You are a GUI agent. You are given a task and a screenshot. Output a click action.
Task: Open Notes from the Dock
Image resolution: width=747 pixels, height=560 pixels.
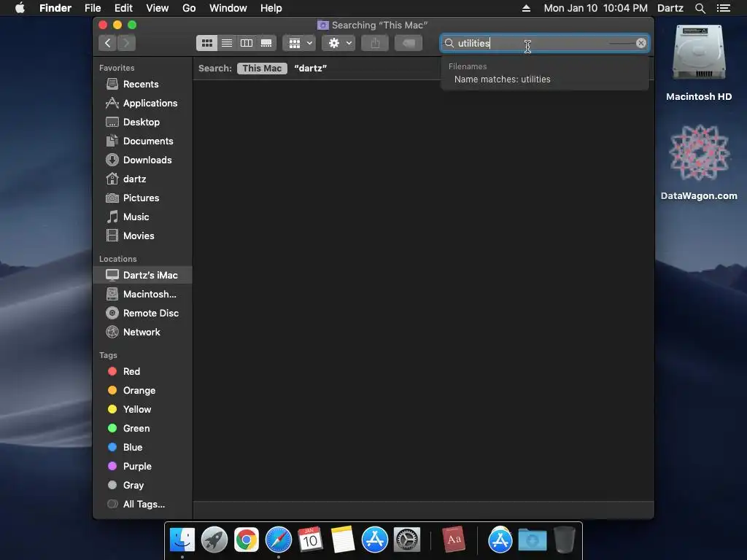click(x=343, y=540)
